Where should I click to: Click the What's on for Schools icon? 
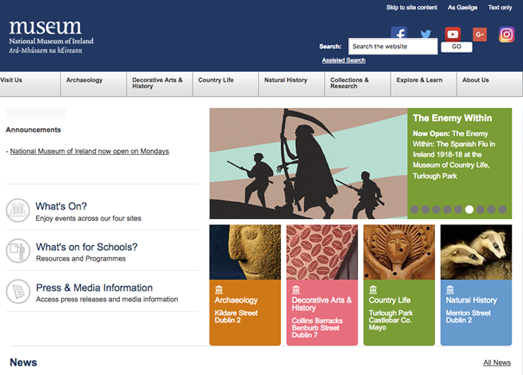[x=18, y=251]
